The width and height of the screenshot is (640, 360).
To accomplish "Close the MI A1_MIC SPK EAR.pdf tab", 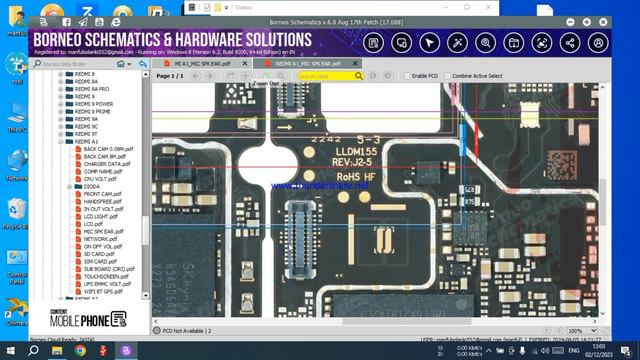I will [245, 64].
